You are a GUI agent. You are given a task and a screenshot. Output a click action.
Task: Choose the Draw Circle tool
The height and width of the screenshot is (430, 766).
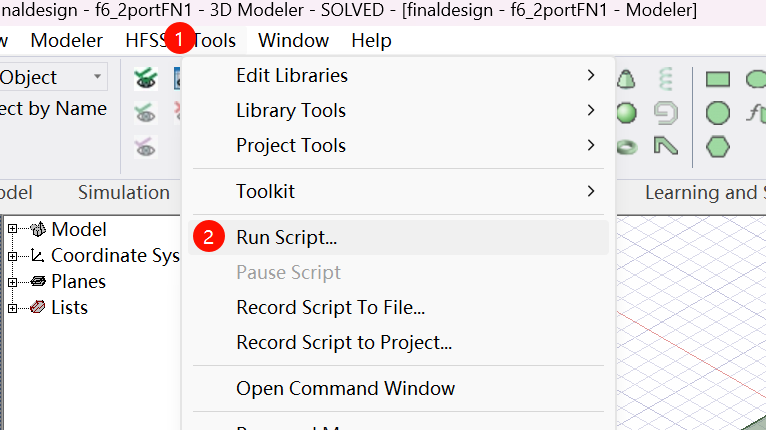[718, 112]
